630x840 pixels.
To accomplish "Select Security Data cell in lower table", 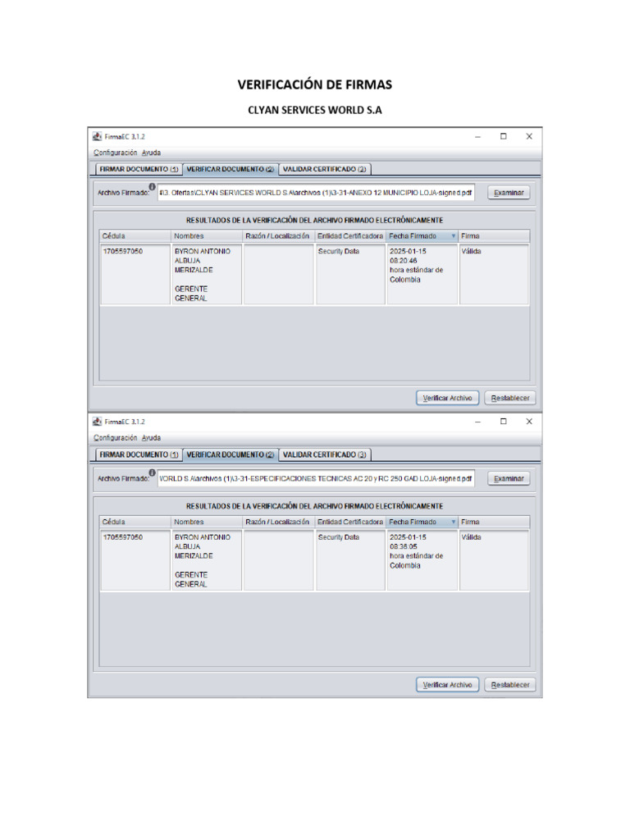I will 350,560.
